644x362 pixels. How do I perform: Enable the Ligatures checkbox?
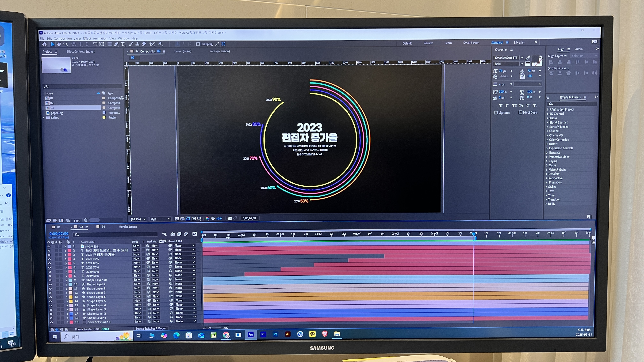pyautogui.click(x=496, y=113)
